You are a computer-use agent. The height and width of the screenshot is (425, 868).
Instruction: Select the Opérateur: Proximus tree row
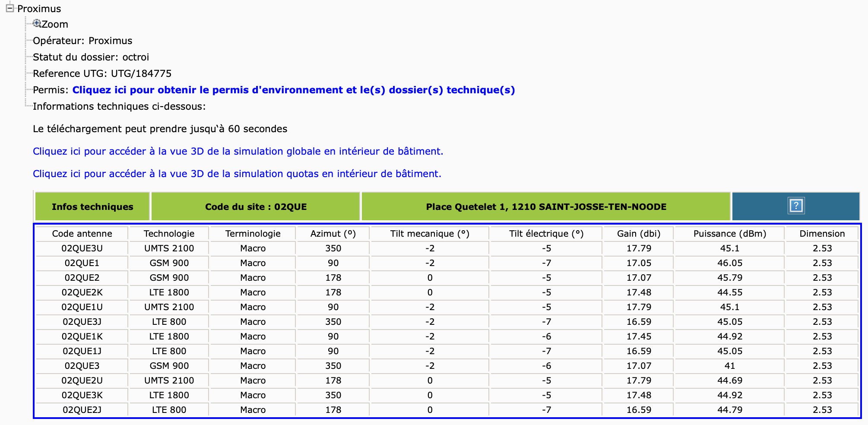[x=82, y=41]
